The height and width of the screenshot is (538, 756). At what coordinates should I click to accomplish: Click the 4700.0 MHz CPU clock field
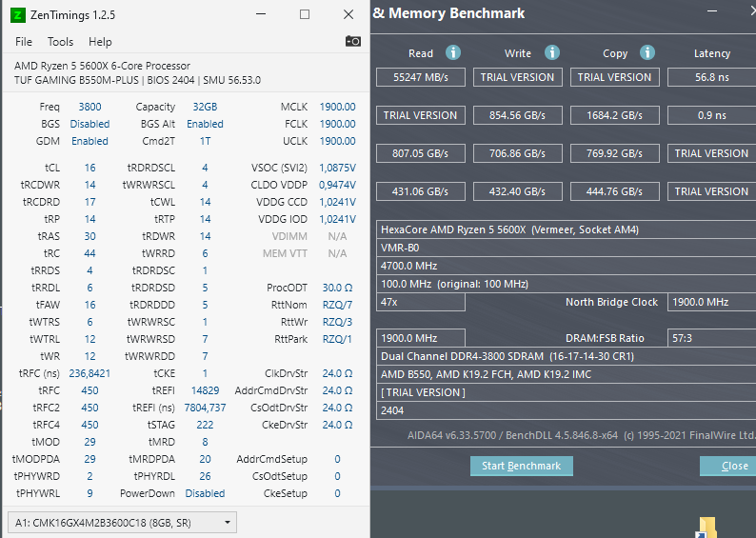pyautogui.click(x=566, y=266)
